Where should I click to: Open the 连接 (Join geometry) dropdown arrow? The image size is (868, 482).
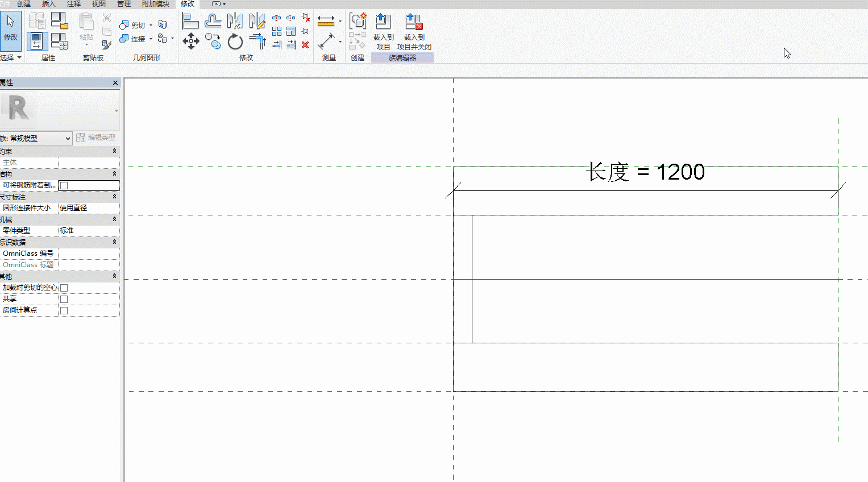[x=151, y=39]
